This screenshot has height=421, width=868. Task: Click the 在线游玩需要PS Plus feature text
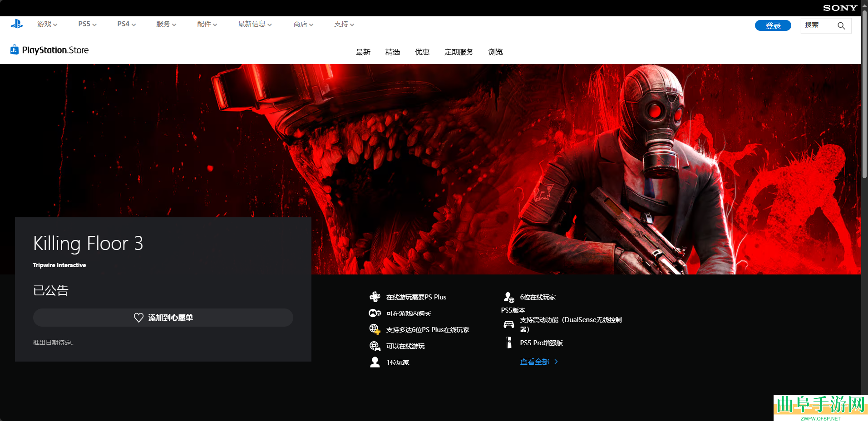tap(416, 297)
